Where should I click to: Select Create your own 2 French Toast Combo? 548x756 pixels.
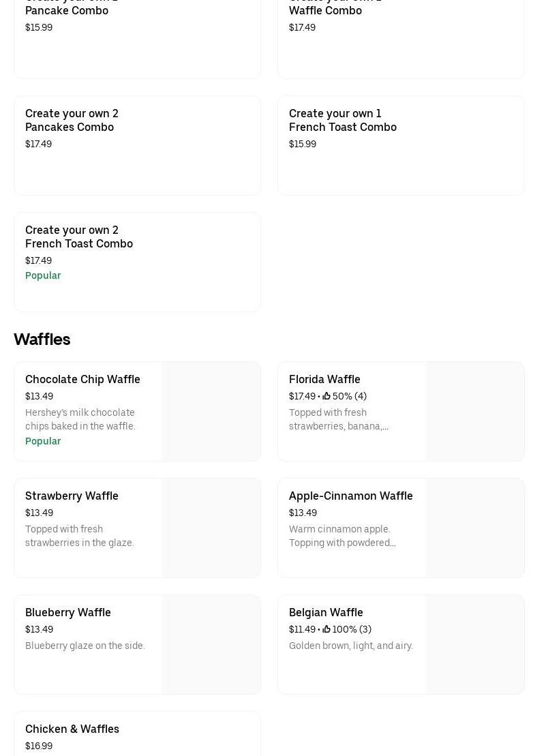[x=79, y=237]
